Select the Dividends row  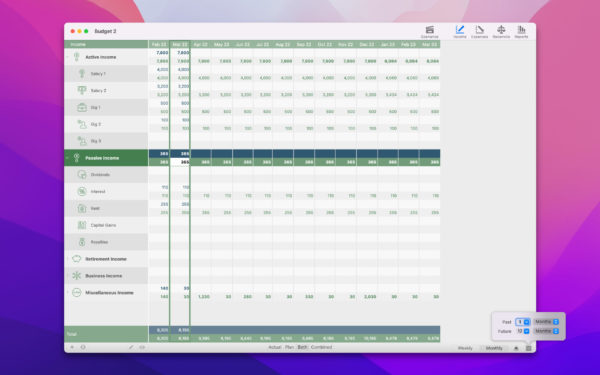click(x=106, y=174)
